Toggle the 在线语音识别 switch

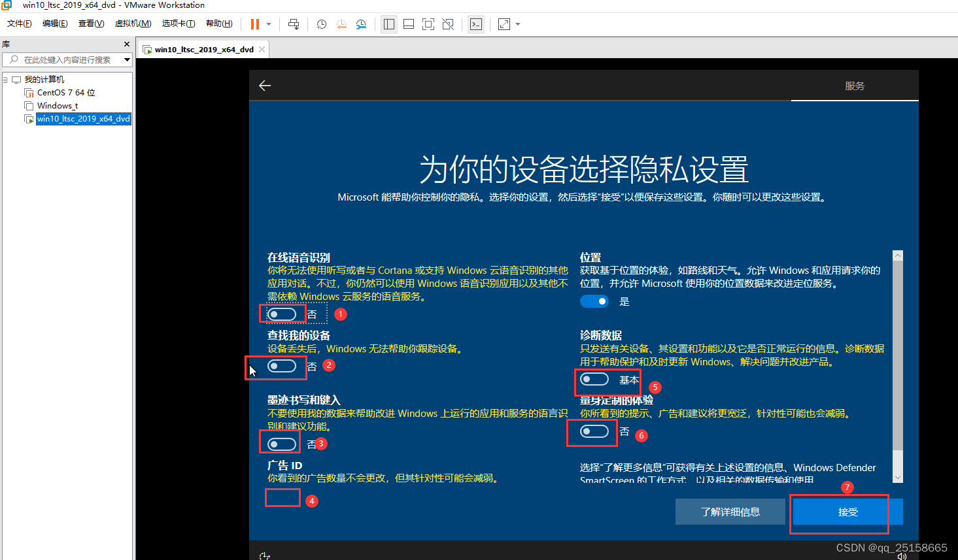tap(282, 314)
